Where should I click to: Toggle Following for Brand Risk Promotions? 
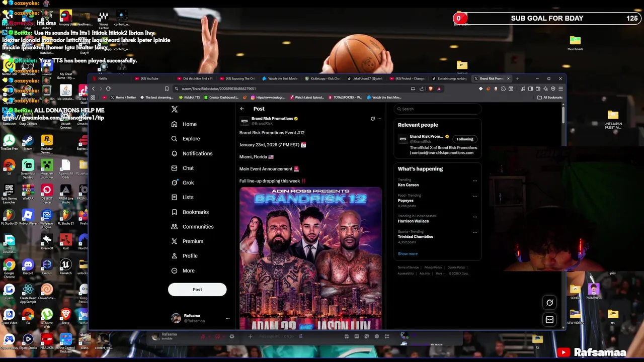[x=465, y=139]
